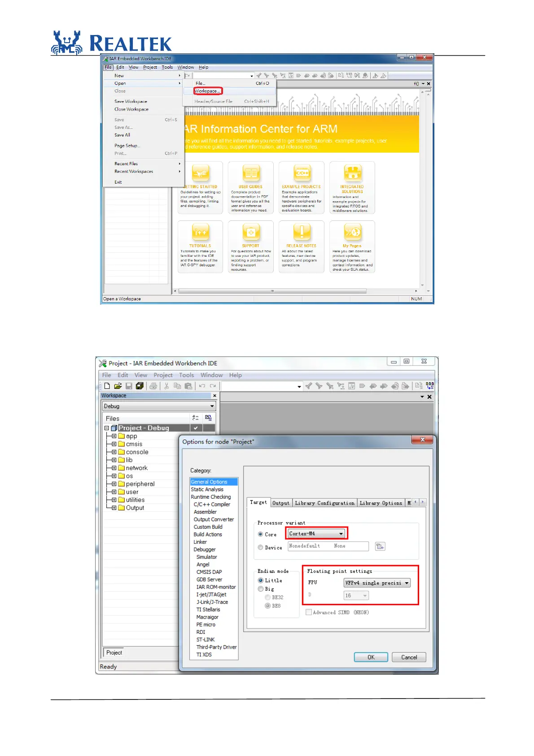
Task: Click the build checkmark cell for Project - Debug
Action: (196, 428)
